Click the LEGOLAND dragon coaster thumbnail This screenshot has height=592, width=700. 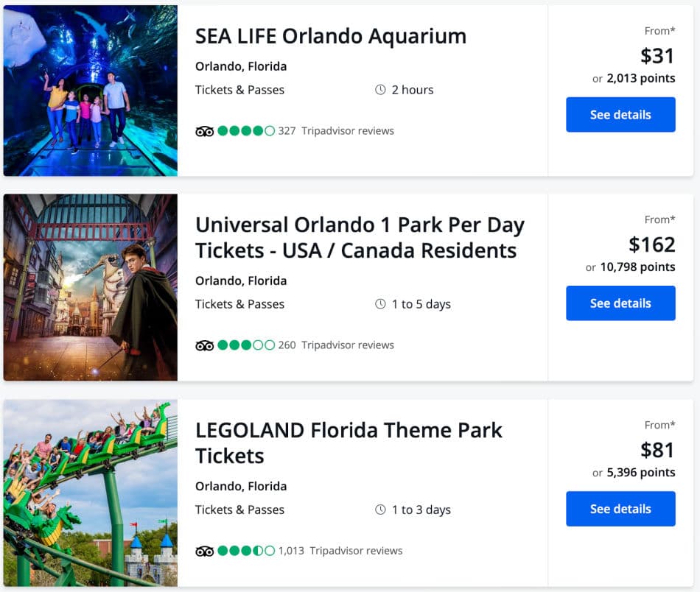coord(90,493)
